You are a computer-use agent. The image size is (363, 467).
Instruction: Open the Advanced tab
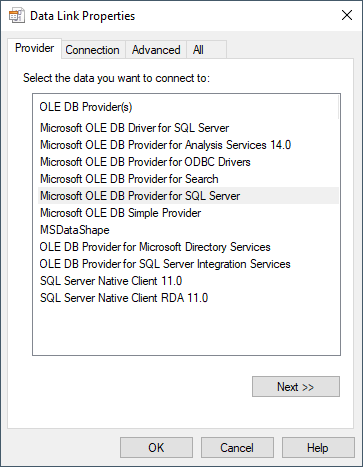tap(156, 50)
